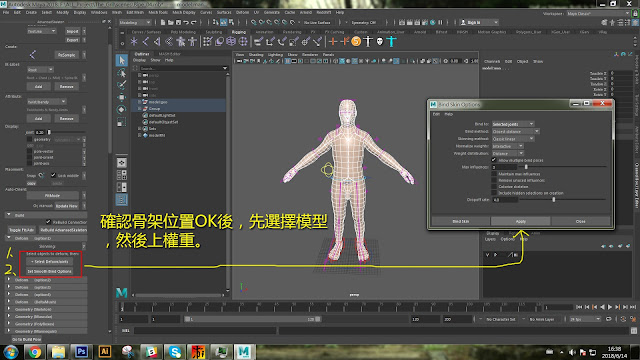This screenshot has height=360, width=640.
Task: Click the cyan skeleton figure shelf icon
Action: click(392, 41)
